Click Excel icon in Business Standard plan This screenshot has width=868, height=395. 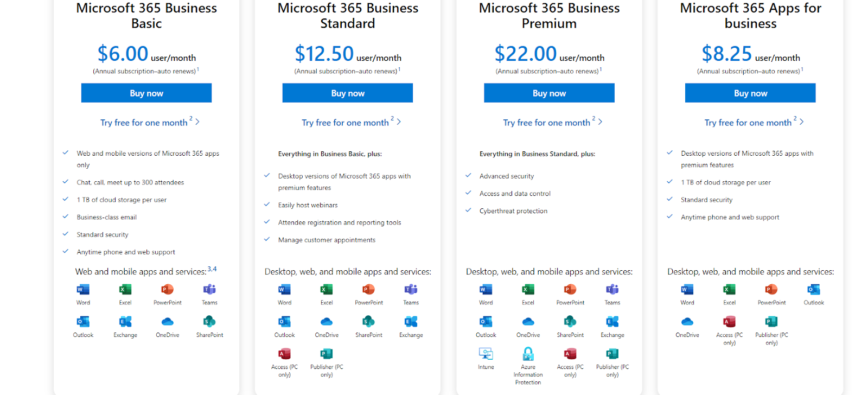(x=327, y=289)
